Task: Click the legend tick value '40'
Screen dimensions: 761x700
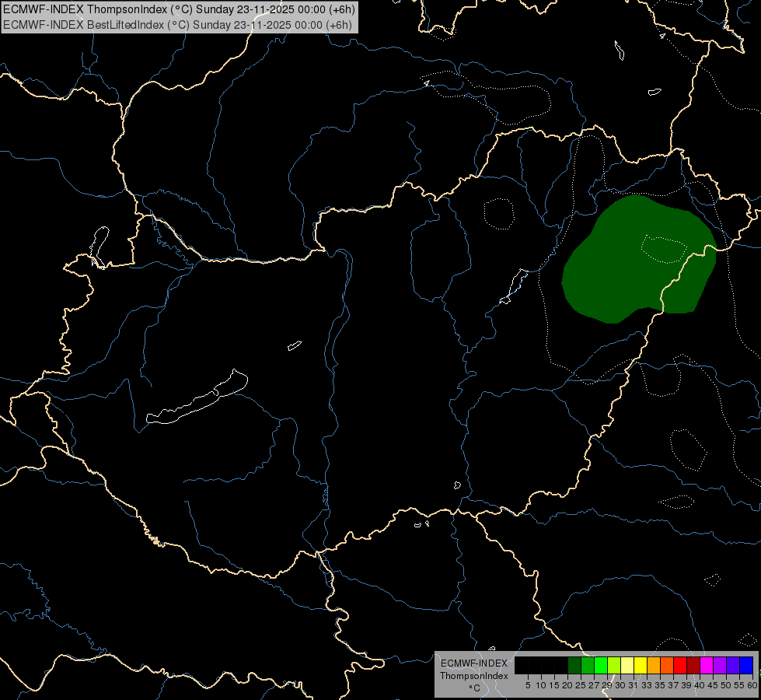Action: [700, 685]
